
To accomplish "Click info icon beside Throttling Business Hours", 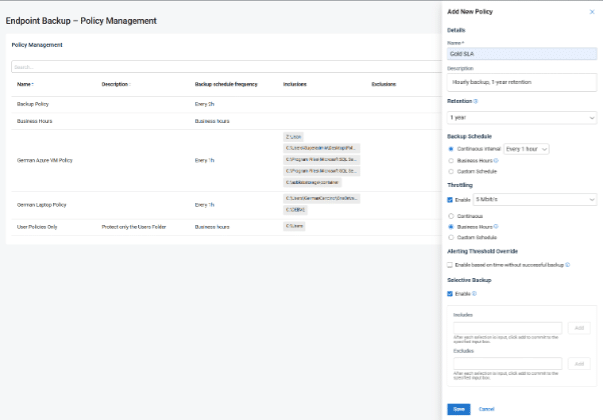I will pyautogui.click(x=496, y=227).
